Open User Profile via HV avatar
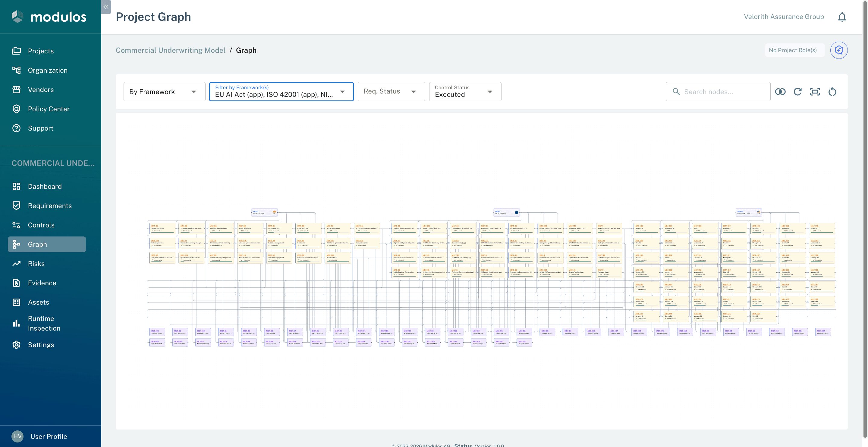 [x=17, y=436]
